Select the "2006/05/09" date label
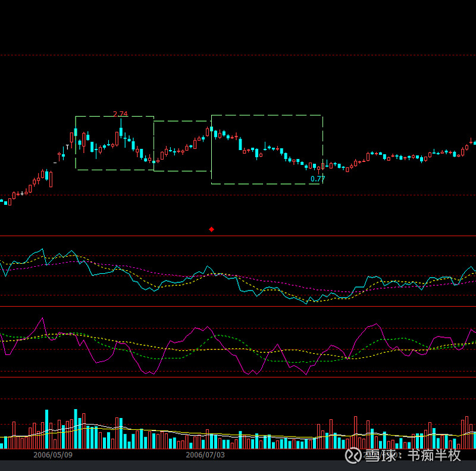The width and height of the screenshot is (476, 471). pyautogui.click(x=53, y=455)
